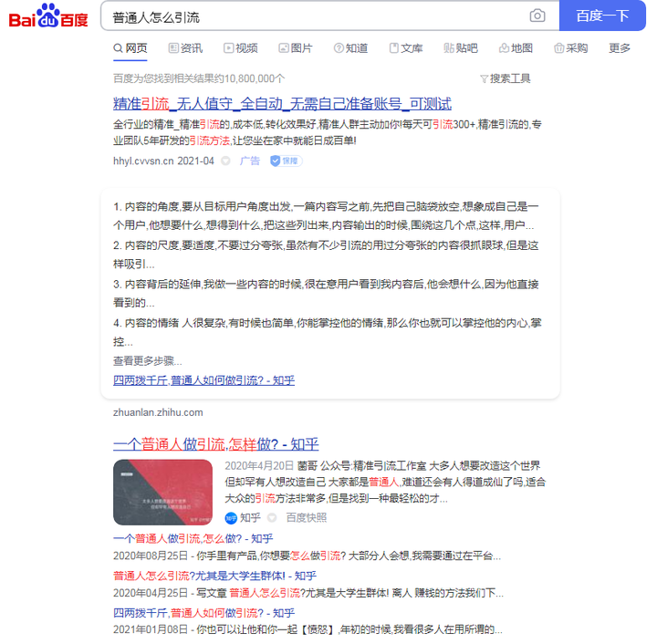Click the Baidu logo
The height and width of the screenshot is (644, 657).
click(x=48, y=16)
